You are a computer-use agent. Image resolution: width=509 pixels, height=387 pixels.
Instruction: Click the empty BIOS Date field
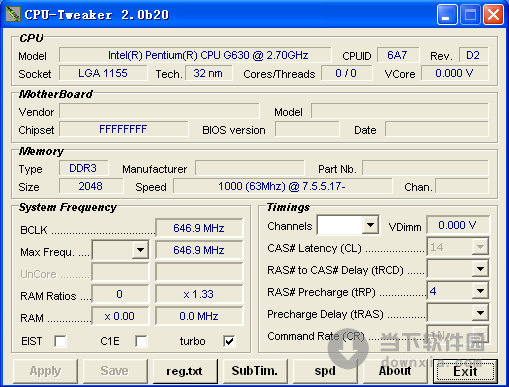click(x=437, y=129)
